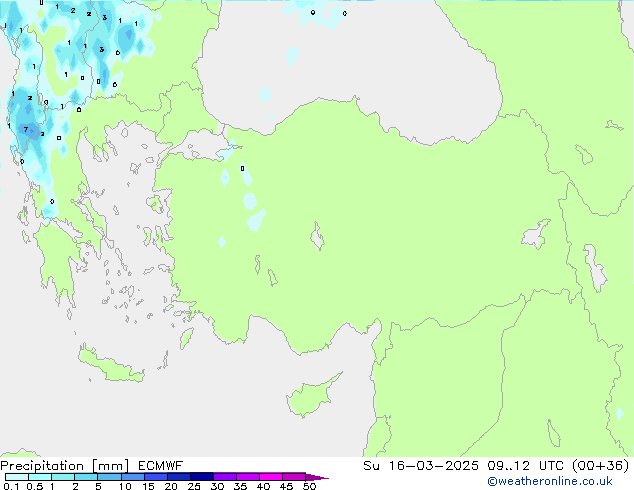Click the above-50 arrow tip of legend

(317, 477)
